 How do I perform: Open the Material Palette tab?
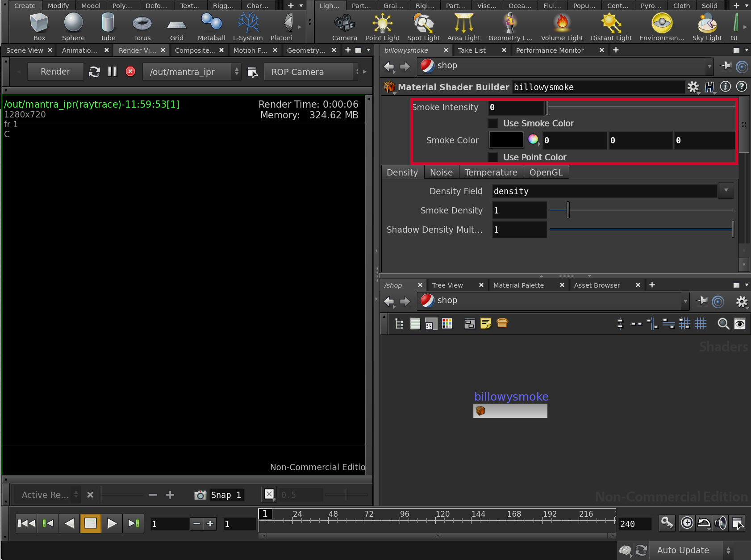click(518, 285)
